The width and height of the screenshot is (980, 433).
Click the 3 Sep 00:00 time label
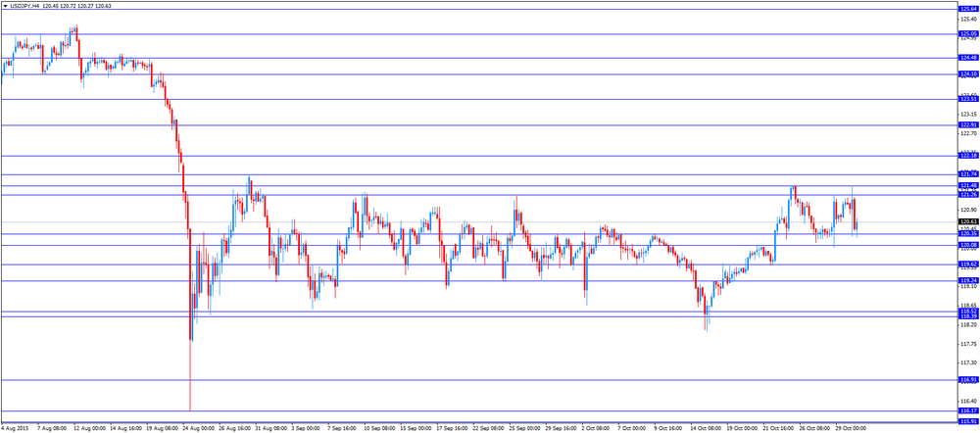point(306,429)
